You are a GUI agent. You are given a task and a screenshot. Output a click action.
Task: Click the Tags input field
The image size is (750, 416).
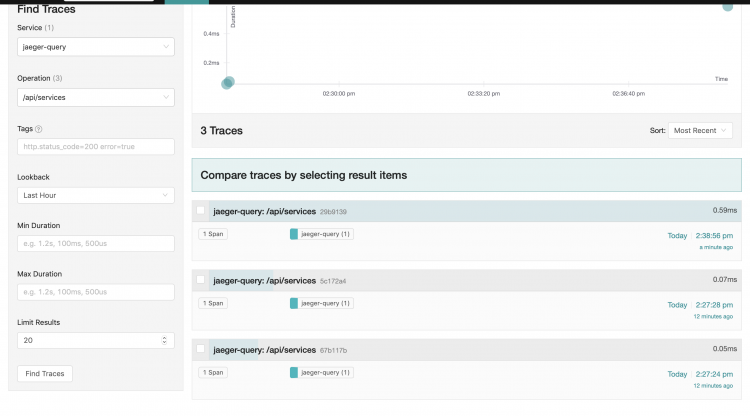pyautogui.click(x=96, y=146)
